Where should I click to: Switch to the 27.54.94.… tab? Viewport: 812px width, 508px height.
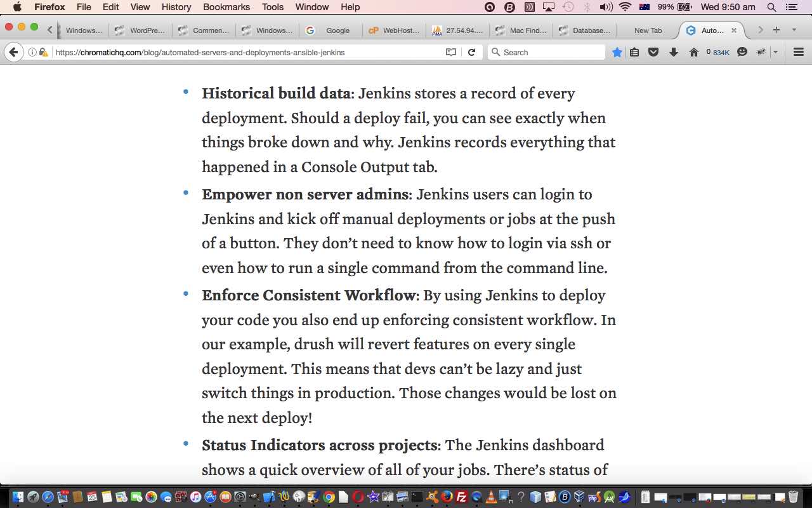(457, 30)
